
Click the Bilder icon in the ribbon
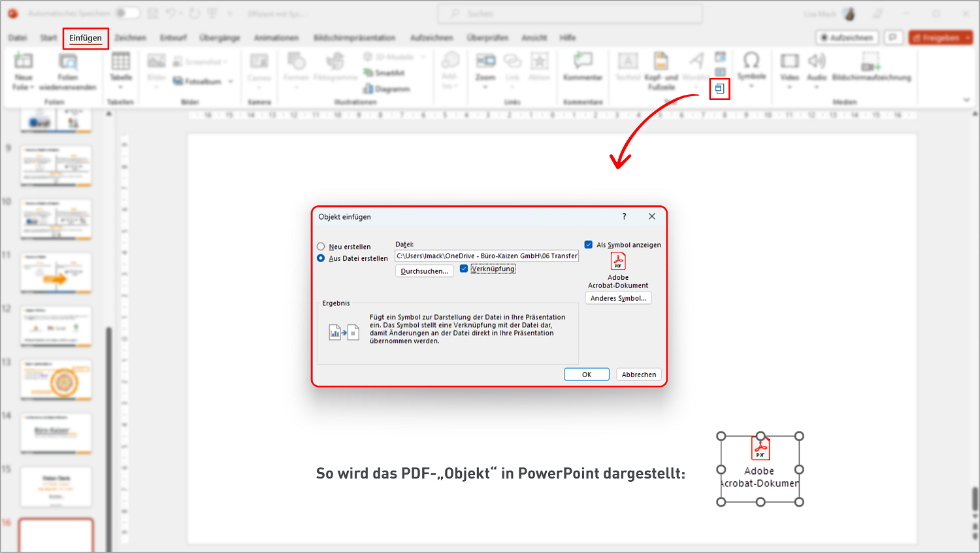tap(157, 63)
